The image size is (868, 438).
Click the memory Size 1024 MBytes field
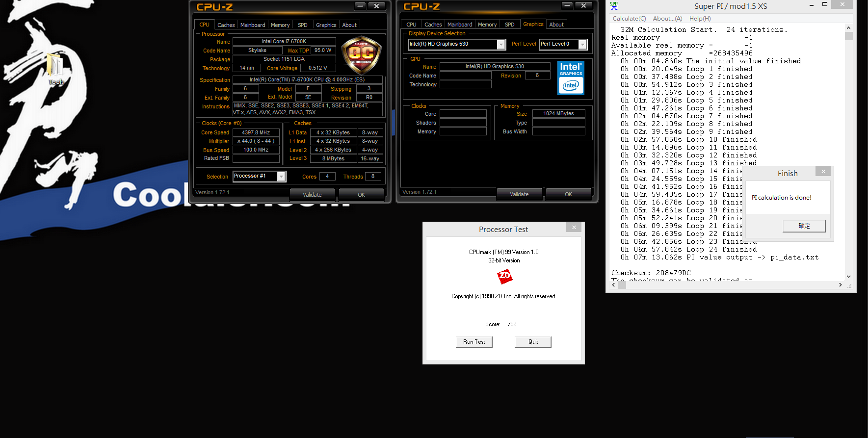click(558, 114)
